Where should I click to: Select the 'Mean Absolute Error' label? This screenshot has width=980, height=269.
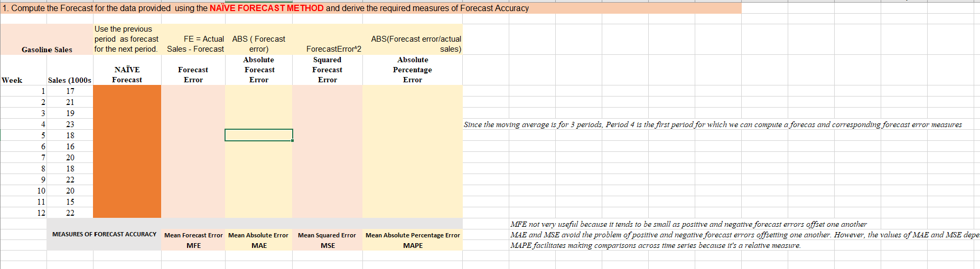[x=259, y=235]
